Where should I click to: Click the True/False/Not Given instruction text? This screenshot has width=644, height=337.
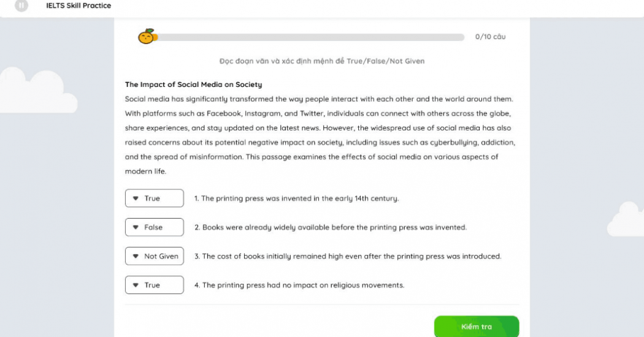point(321,61)
